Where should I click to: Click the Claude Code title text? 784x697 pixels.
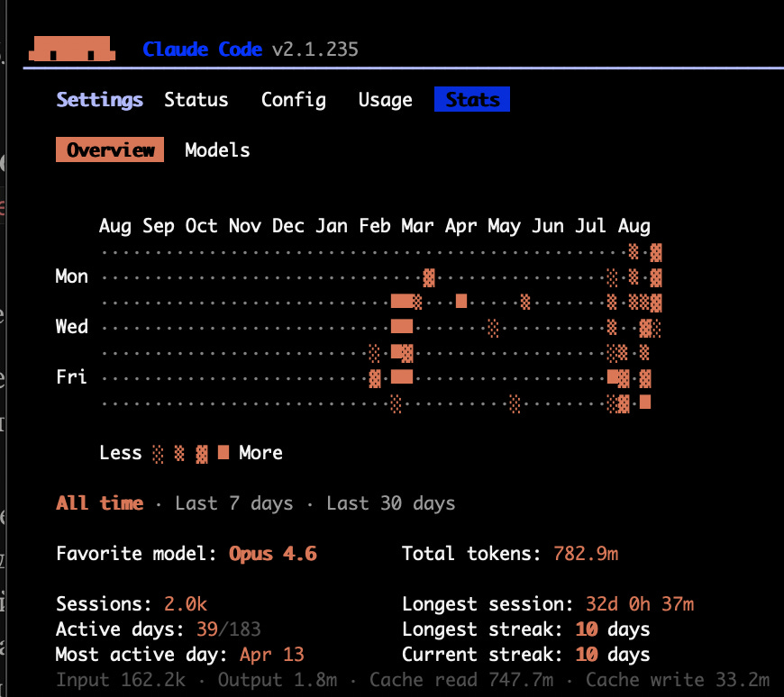[202, 49]
